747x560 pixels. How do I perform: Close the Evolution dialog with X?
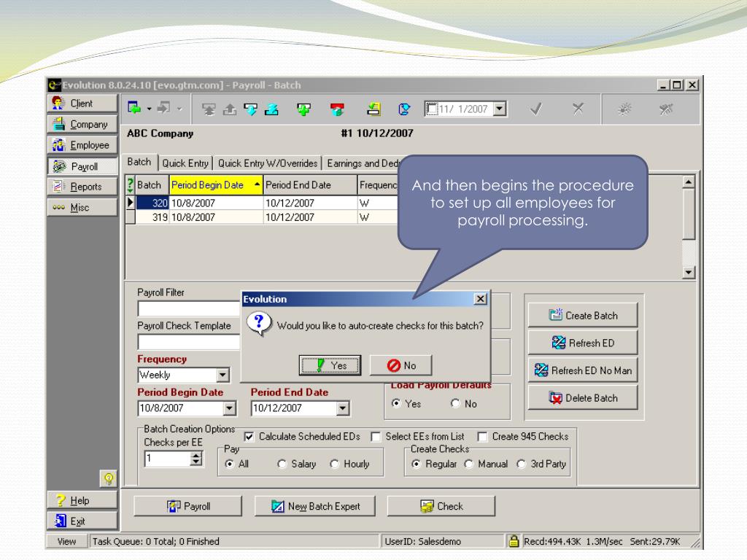(x=481, y=298)
